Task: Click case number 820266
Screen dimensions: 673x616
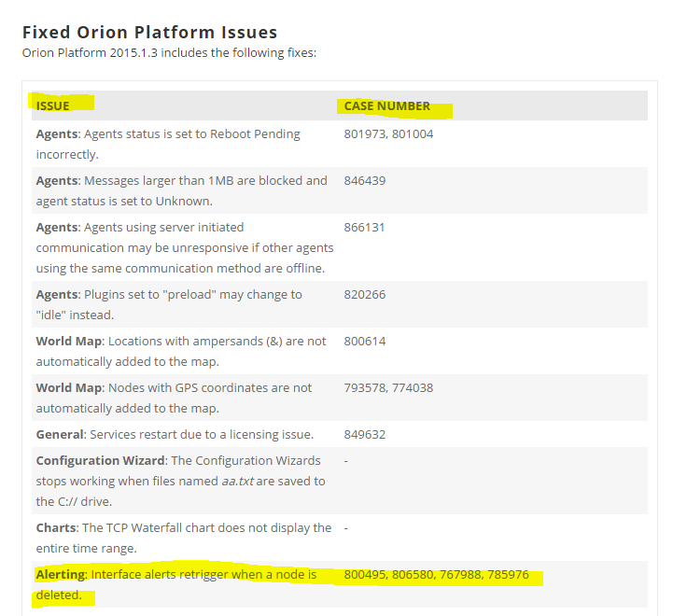Action: click(364, 295)
